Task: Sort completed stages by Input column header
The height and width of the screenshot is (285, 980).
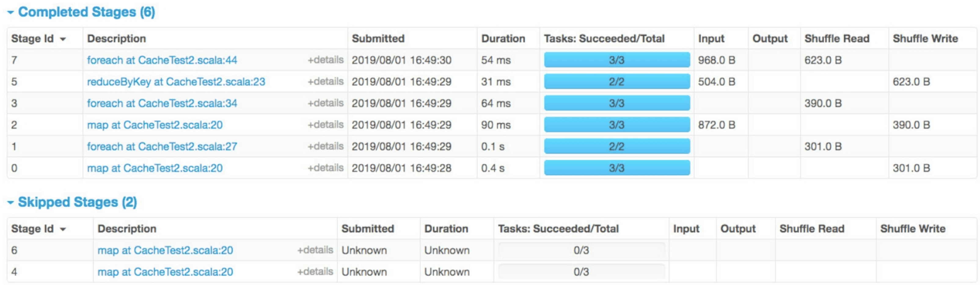Action: pos(711,39)
